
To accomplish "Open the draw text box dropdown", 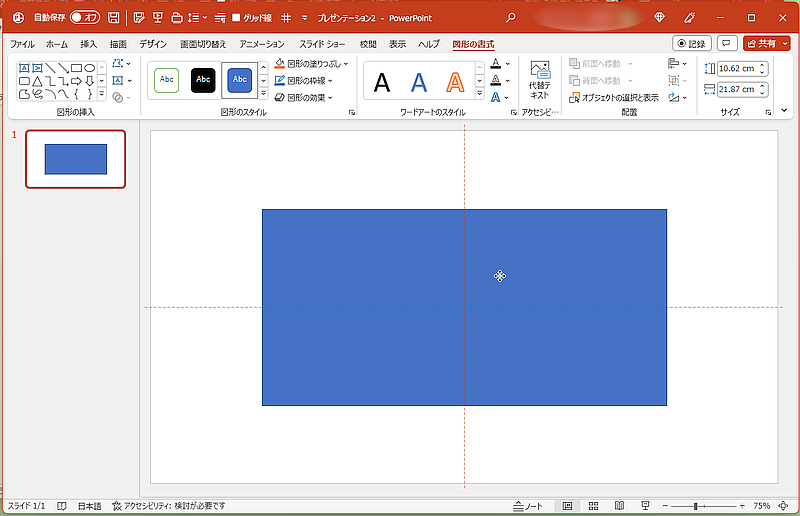I will [x=121, y=81].
